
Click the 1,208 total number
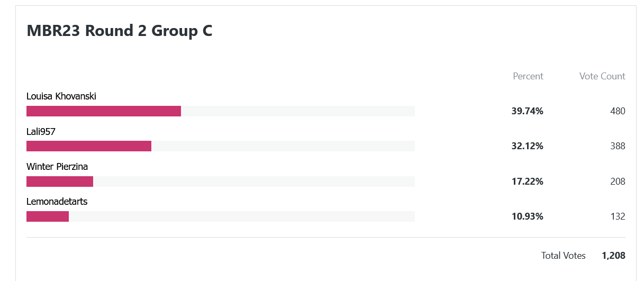(613, 256)
